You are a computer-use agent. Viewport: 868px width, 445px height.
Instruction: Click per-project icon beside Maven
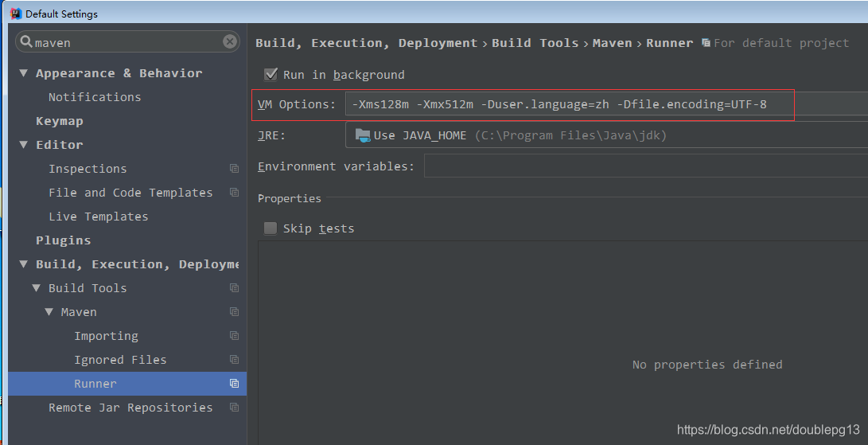[234, 311]
